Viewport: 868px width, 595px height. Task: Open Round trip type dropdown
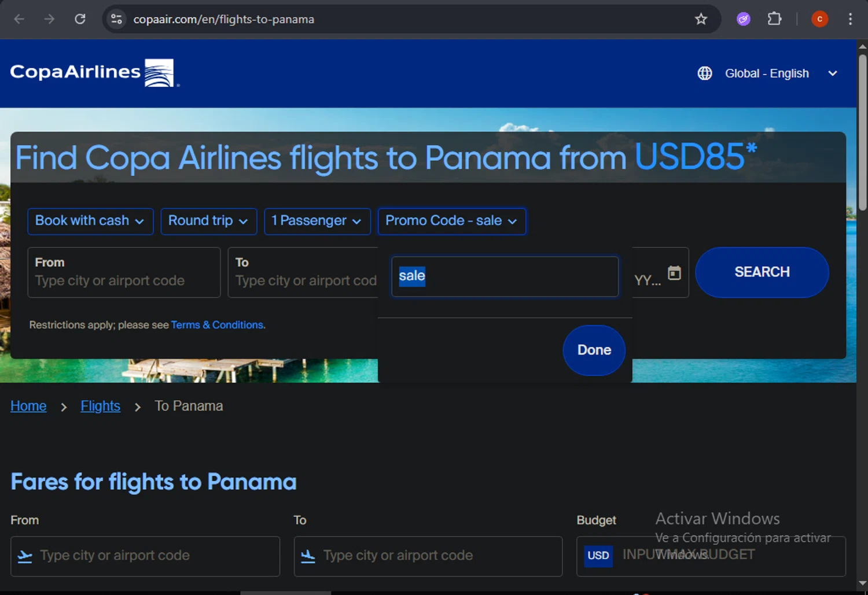(x=208, y=221)
